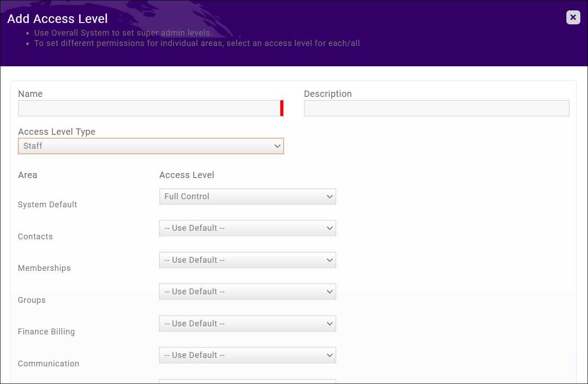This screenshot has width=588, height=384.
Task: Click the partially visible dropdown below Communication
Action: [x=248, y=382]
